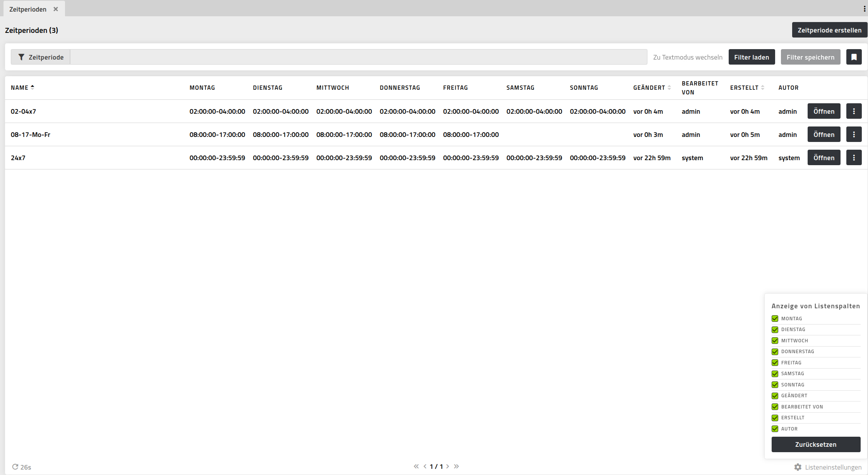Go to previous page of list
The width and height of the screenshot is (868, 475).
pos(425,466)
